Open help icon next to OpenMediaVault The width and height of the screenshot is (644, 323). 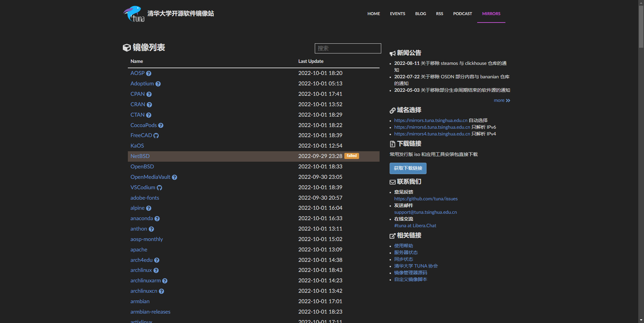click(175, 177)
